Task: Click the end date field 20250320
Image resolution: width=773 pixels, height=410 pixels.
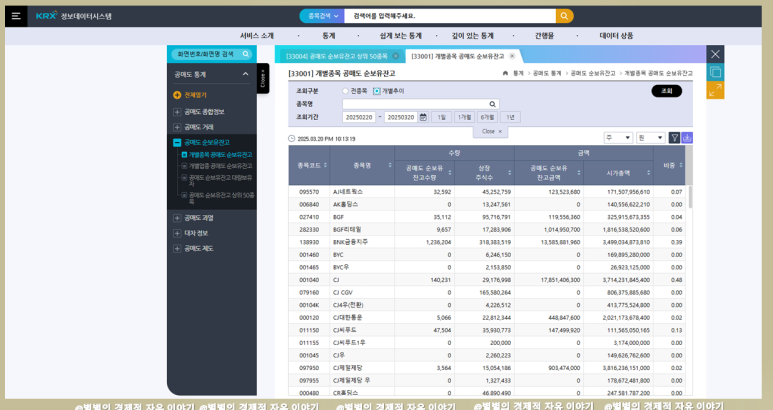Action: point(401,117)
